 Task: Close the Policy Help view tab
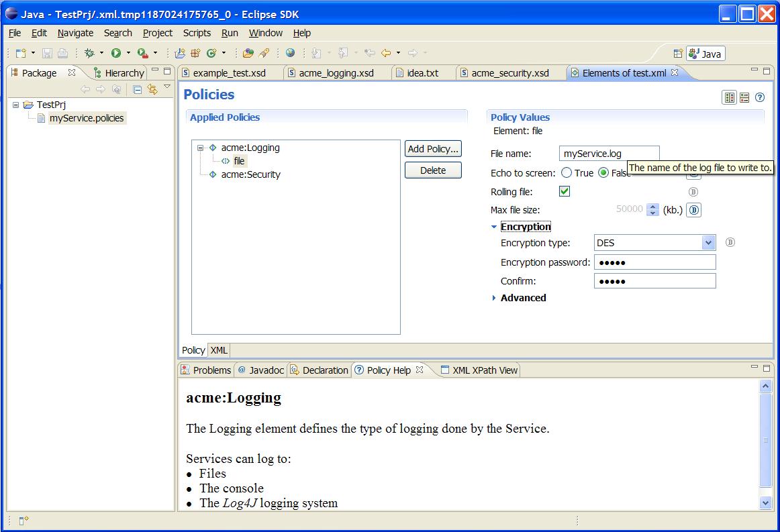(420, 370)
